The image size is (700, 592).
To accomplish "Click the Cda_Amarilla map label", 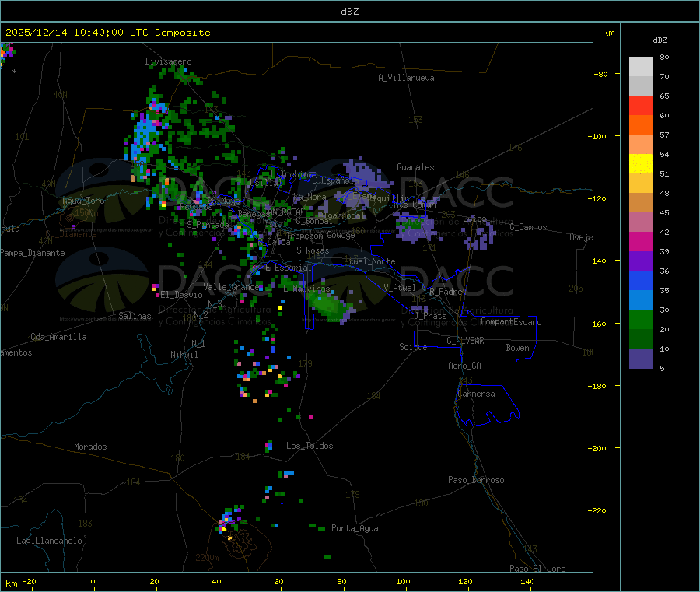I will pyautogui.click(x=58, y=337).
